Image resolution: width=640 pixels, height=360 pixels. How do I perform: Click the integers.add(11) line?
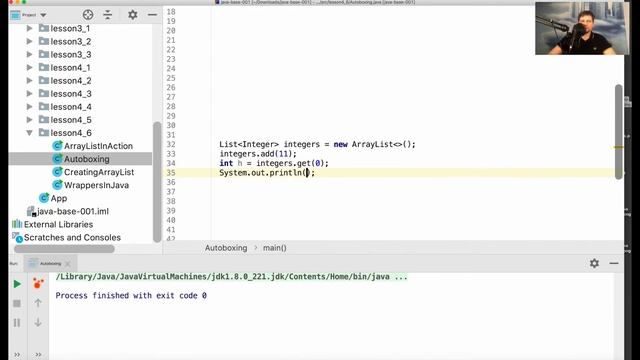[258, 154]
